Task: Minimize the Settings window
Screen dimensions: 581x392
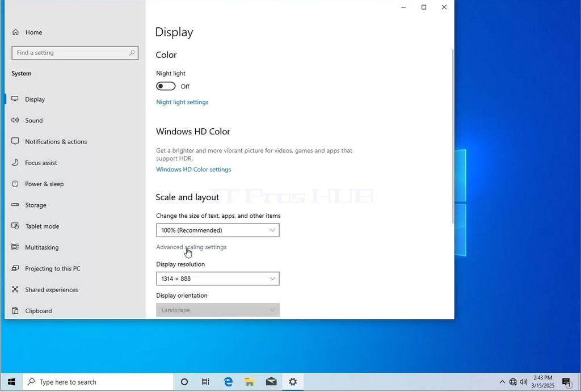Action: 403,7
